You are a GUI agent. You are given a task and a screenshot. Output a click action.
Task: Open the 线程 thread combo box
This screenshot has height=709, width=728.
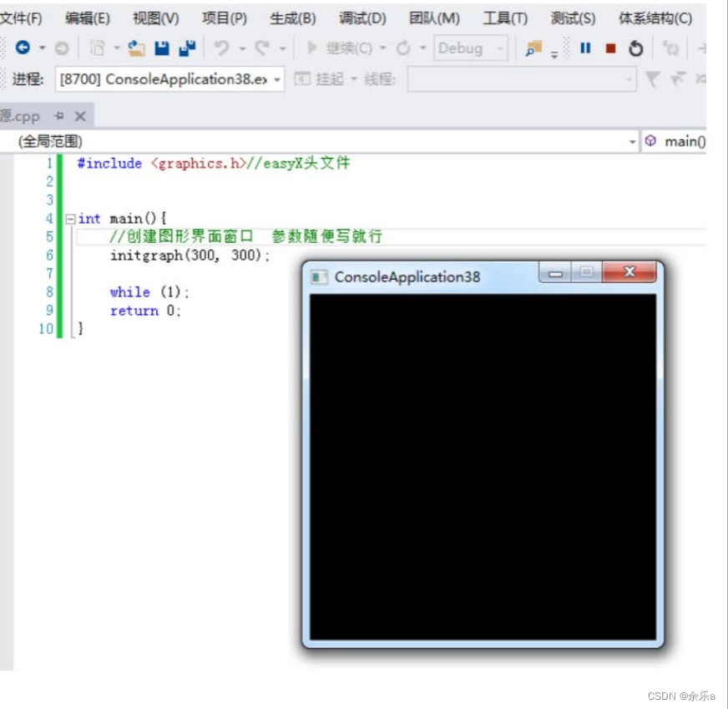(522, 79)
